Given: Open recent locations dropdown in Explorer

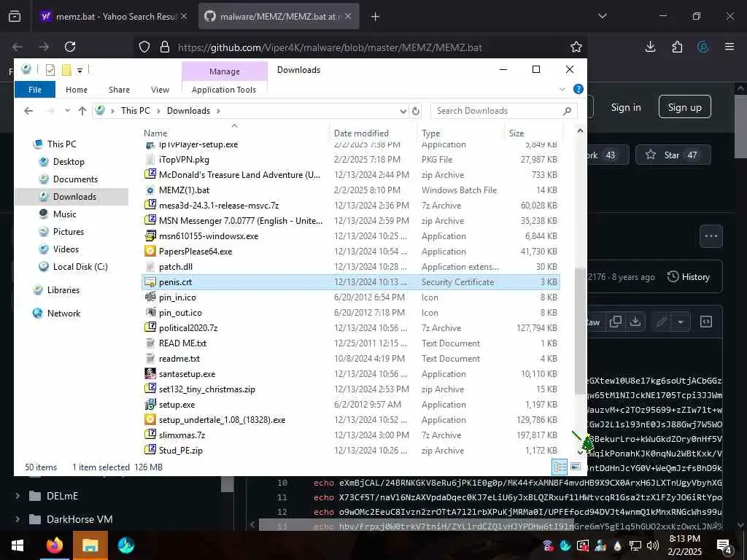Looking at the screenshot, I should 67,111.
